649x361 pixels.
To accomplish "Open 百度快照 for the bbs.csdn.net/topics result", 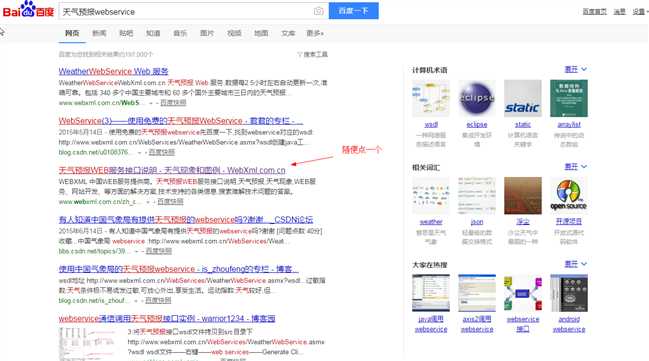I will click(x=159, y=251).
